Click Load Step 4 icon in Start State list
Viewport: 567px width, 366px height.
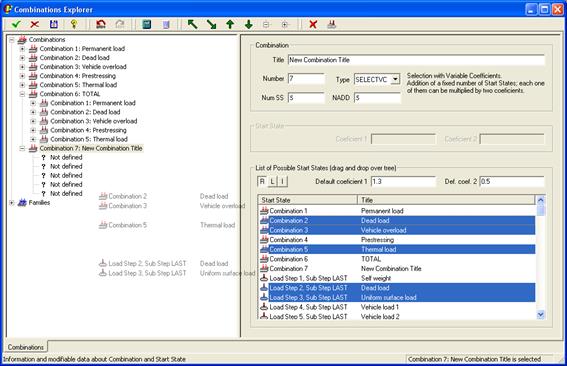pyautogui.click(x=264, y=307)
